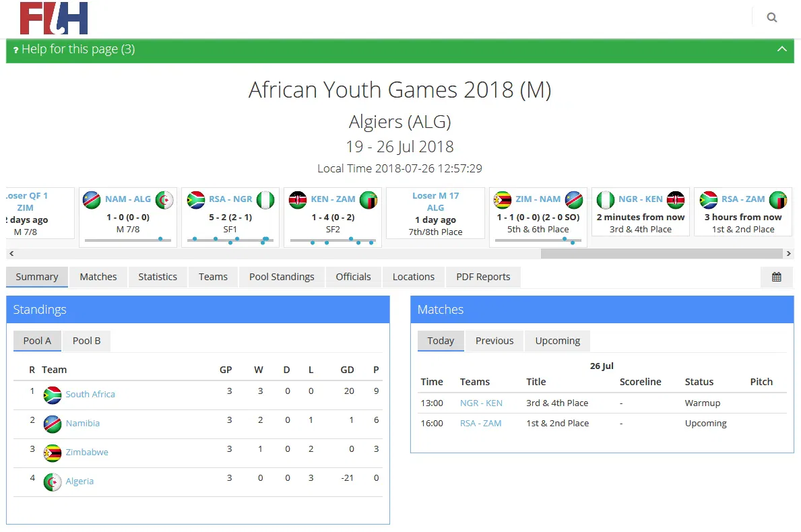Image resolution: width=801 pixels, height=532 pixels.
Task: Click a goal marker on RSA - NGR timeline
Action: click(x=216, y=238)
